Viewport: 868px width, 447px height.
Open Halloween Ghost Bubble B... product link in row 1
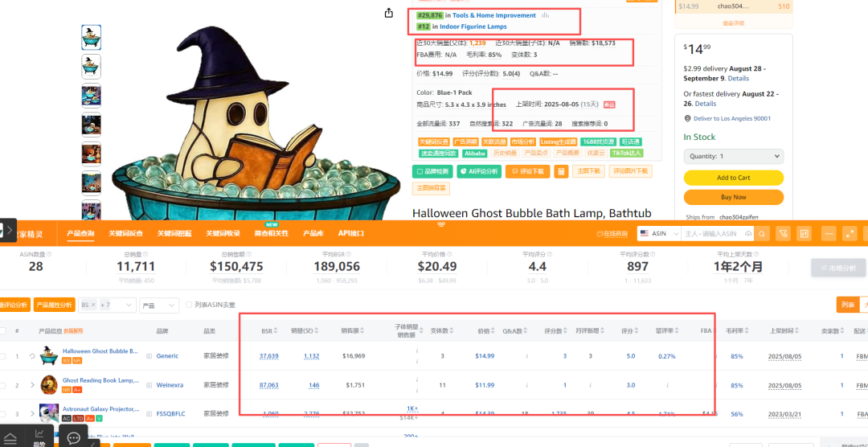click(x=100, y=351)
